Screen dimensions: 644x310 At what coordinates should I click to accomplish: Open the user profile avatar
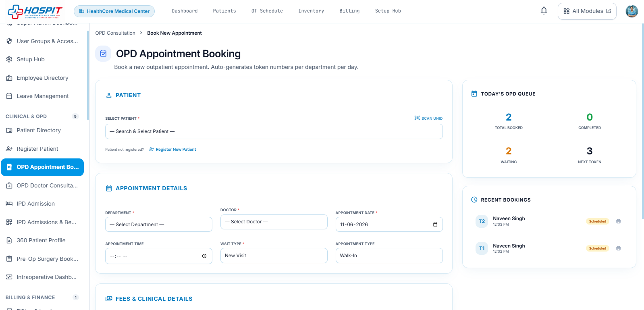(x=632, y=11)
